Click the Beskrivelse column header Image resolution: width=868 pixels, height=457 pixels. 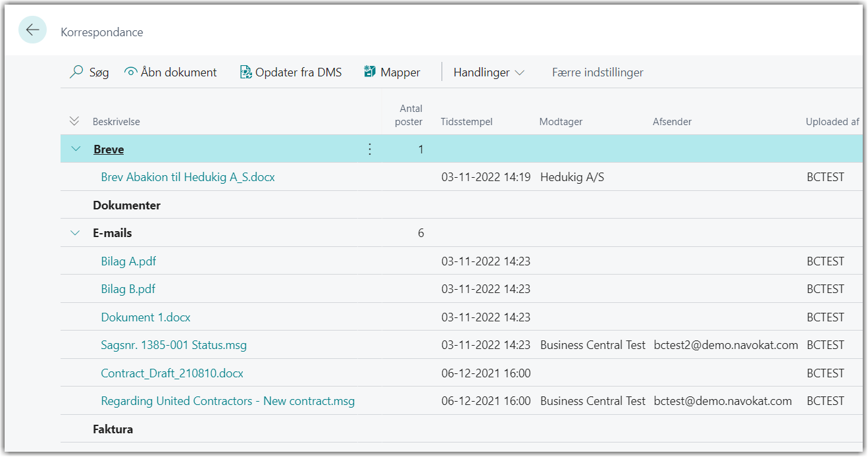pyautogui.click(x=116, y=122)
